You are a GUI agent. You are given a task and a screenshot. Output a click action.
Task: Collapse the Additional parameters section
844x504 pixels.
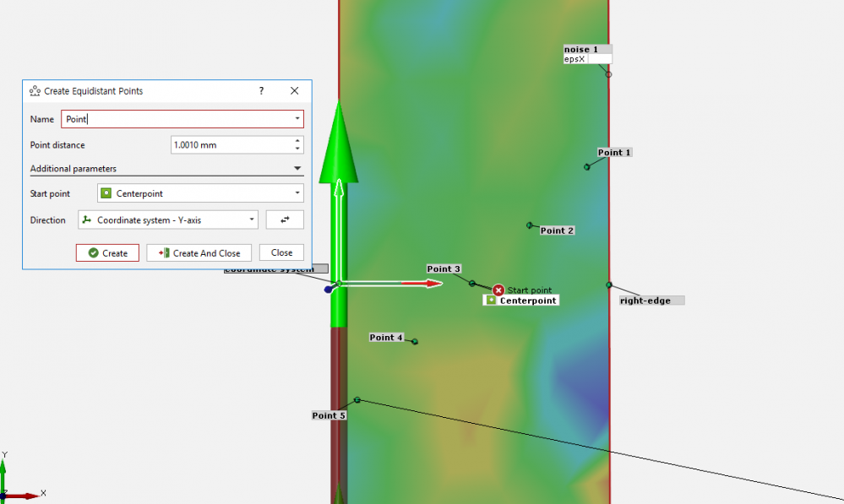(x=297, y=169)
